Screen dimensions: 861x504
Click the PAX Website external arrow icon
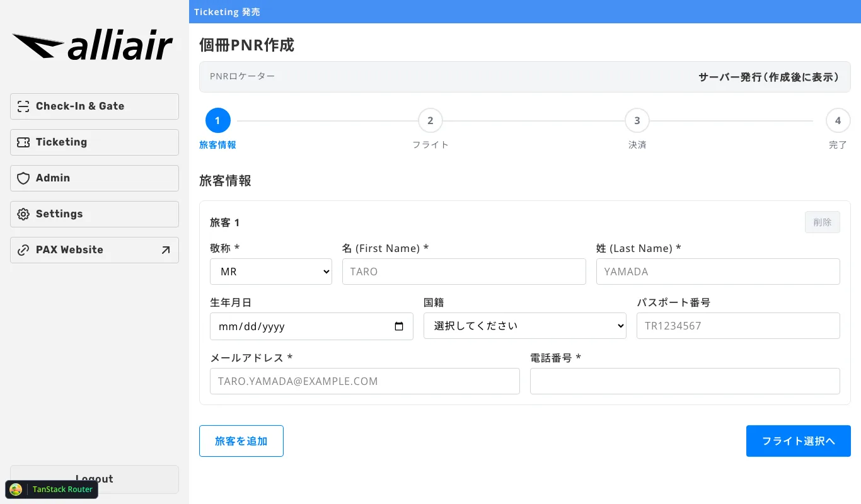[x=166, y=250]
